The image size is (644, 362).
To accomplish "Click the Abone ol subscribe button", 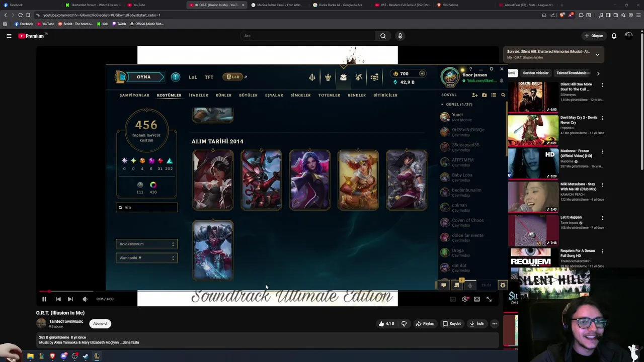I will 100,324.
